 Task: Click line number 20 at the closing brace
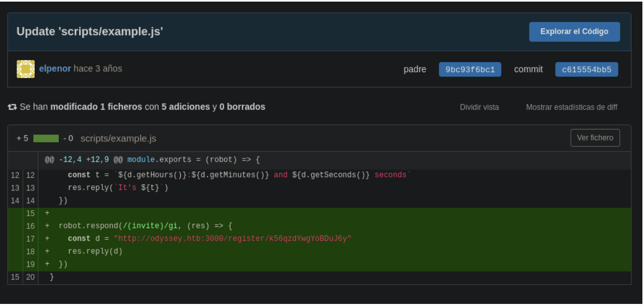point(30,277)
